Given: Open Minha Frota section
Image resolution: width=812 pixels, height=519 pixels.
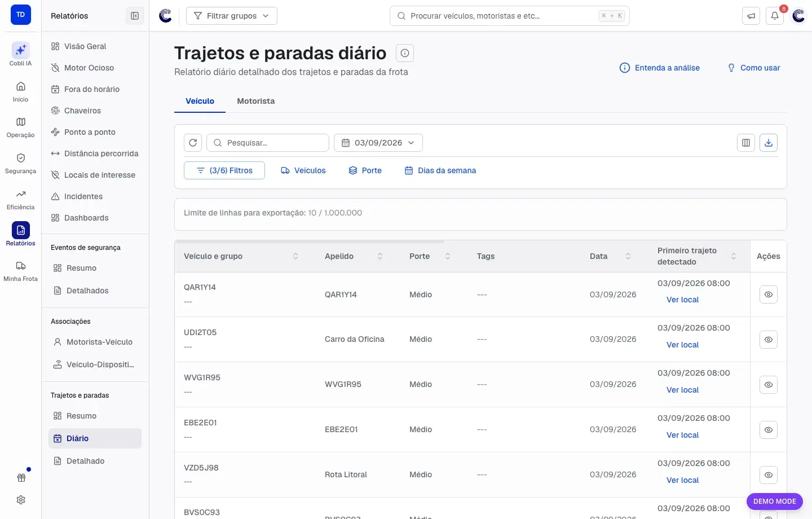Looking at the screenshot, I should click(20, 271).
